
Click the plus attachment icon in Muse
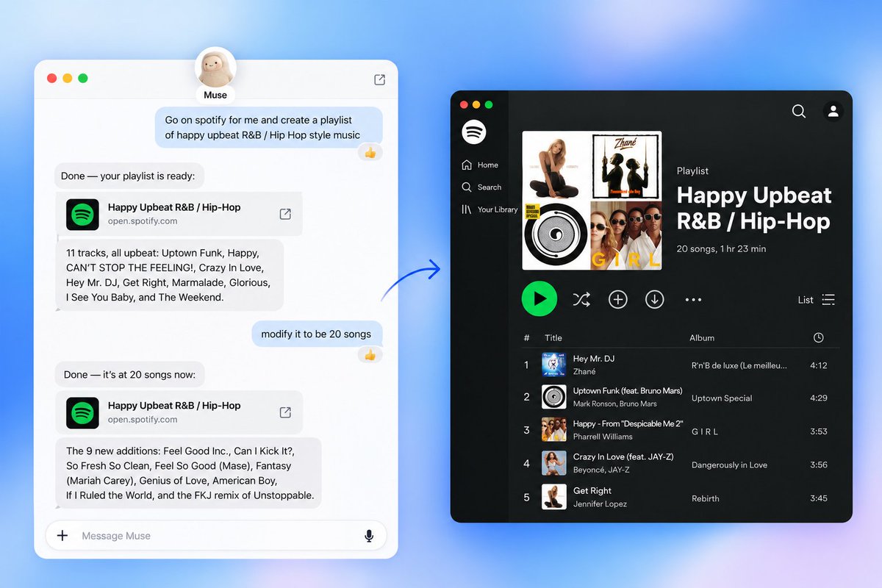[62, 536]
